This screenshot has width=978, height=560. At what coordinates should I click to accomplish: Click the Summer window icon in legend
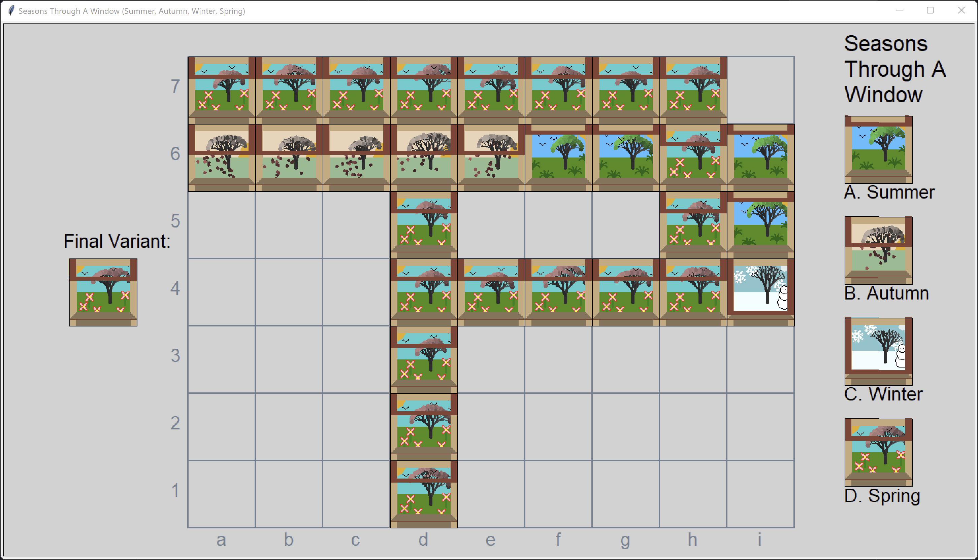pyautogui.click(x=878, y=149)
